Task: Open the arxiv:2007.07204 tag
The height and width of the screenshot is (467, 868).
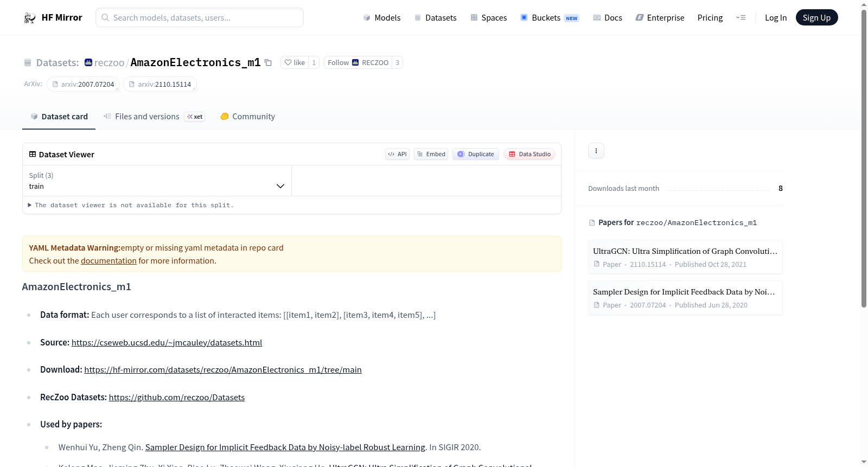Action: tap(83, 84)
